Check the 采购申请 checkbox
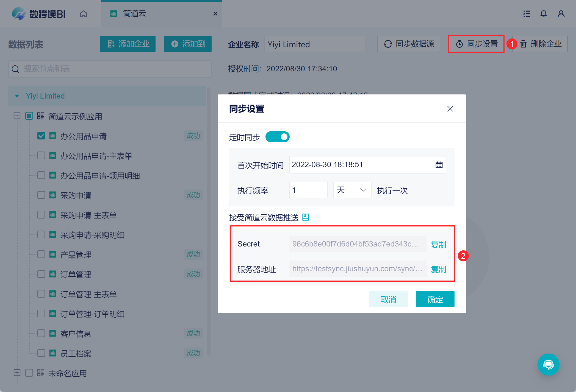 [x=41, y=195]
